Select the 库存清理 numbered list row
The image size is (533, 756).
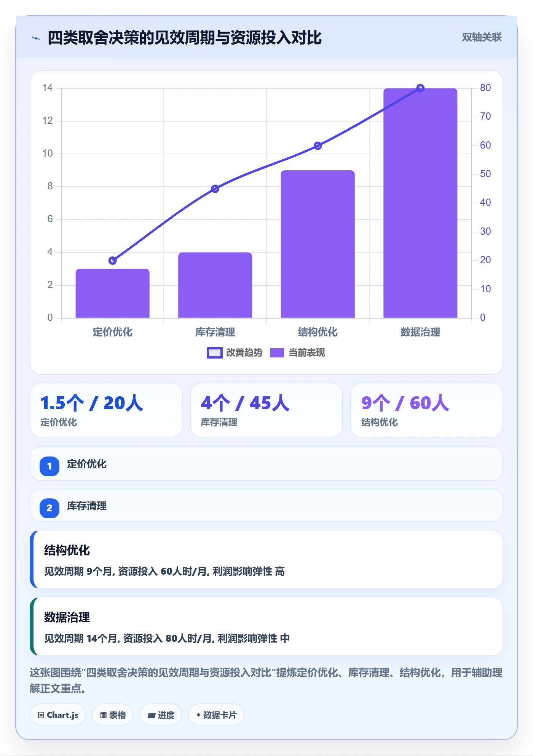[266, 506]
